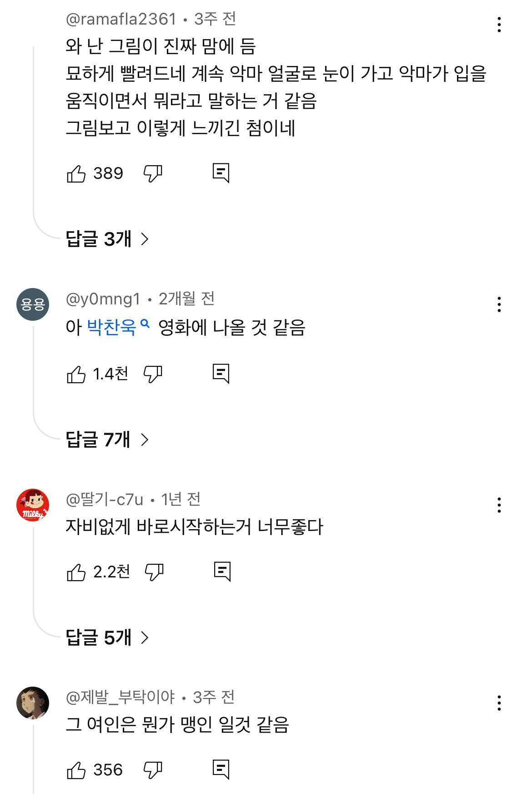Open more options for @딸기-c7u comment

(x=499, y=505)
